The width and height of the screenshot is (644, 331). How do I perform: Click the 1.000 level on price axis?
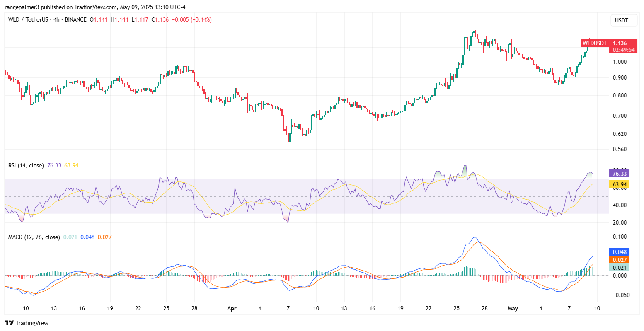(x=620, y=62)
